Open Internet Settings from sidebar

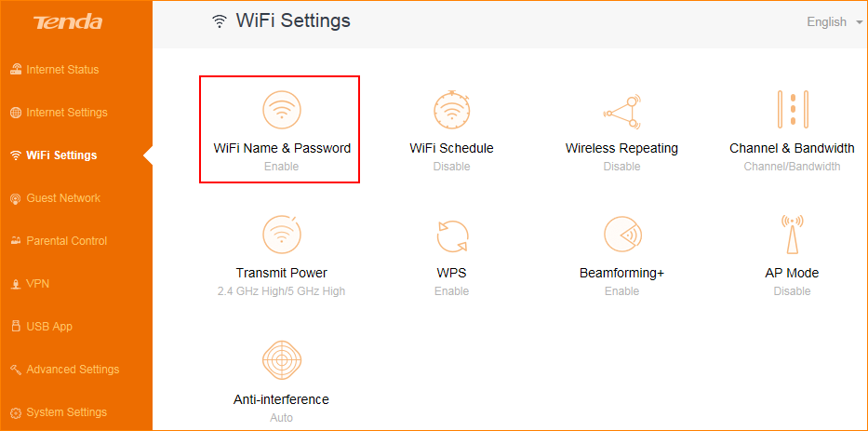click(x=66, y=113)
